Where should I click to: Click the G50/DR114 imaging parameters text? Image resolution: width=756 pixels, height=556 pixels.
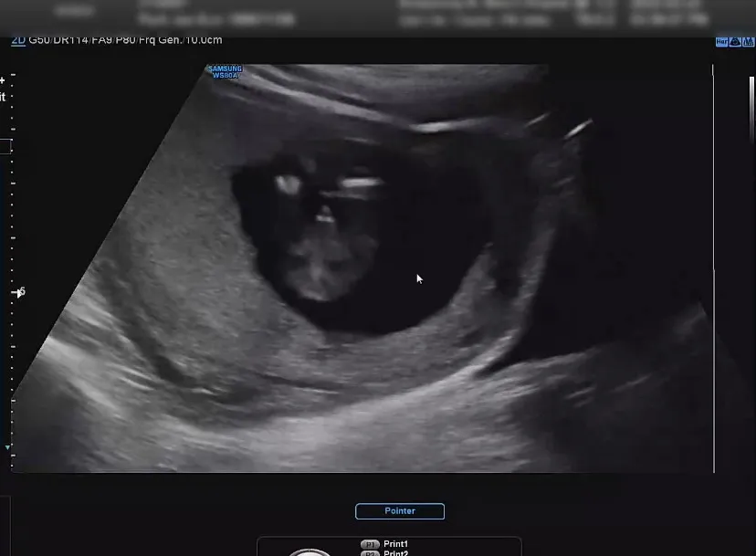(x=125, y=40)
